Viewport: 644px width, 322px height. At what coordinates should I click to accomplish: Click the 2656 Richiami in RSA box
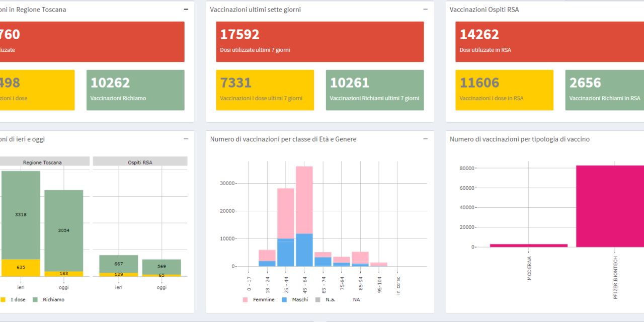pyautogui.click(x=605, y=90)
